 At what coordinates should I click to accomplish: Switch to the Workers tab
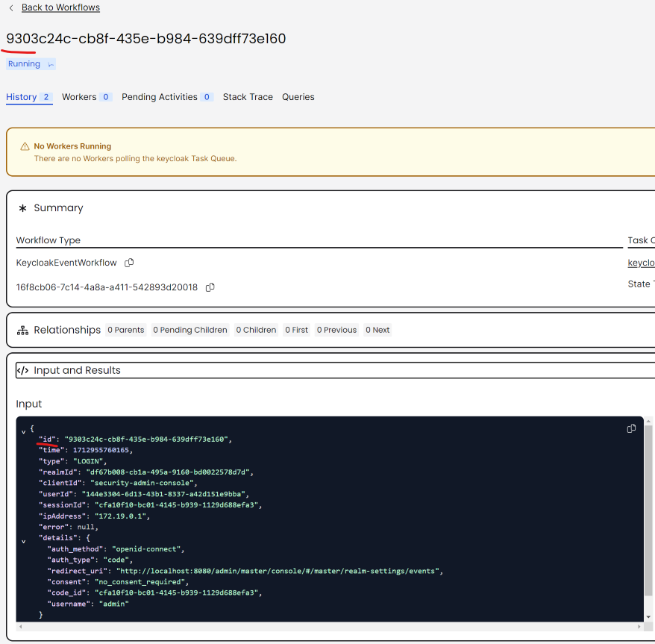click(x=87, y=97)
